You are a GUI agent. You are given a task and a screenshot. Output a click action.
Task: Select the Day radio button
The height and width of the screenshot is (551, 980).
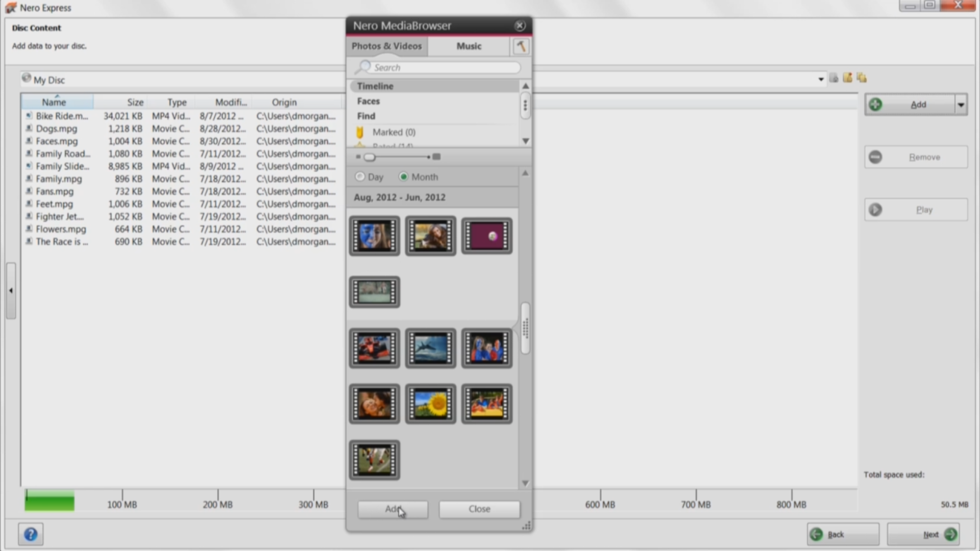360,177
